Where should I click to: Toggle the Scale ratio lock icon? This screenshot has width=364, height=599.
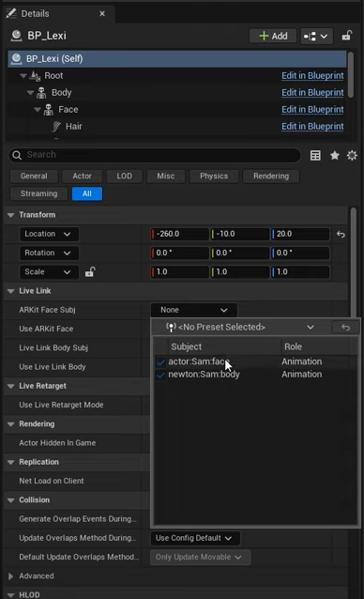[x=90, y=272]
